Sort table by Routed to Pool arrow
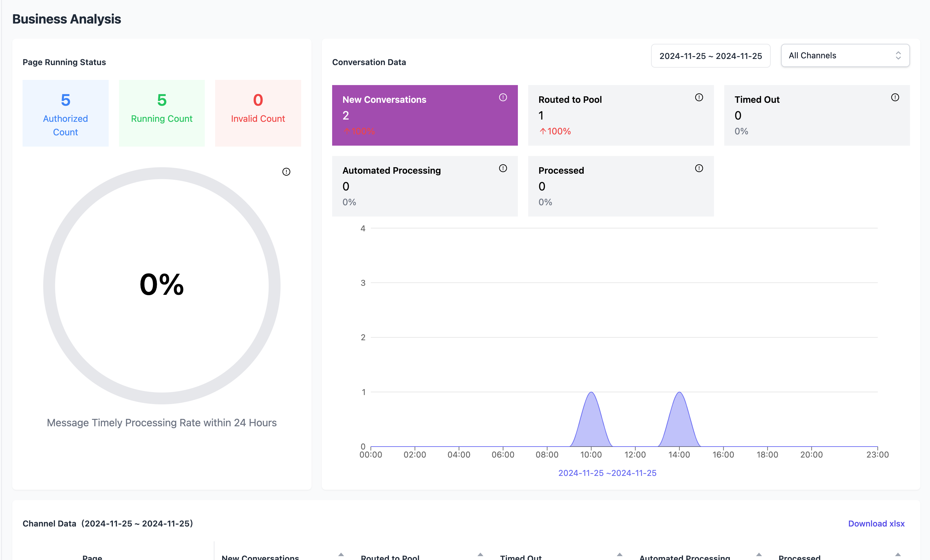 click(x=480, y=555)
